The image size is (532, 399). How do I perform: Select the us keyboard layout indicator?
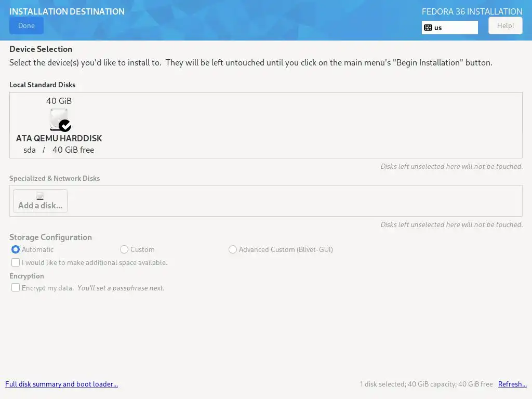click(449, 28)
